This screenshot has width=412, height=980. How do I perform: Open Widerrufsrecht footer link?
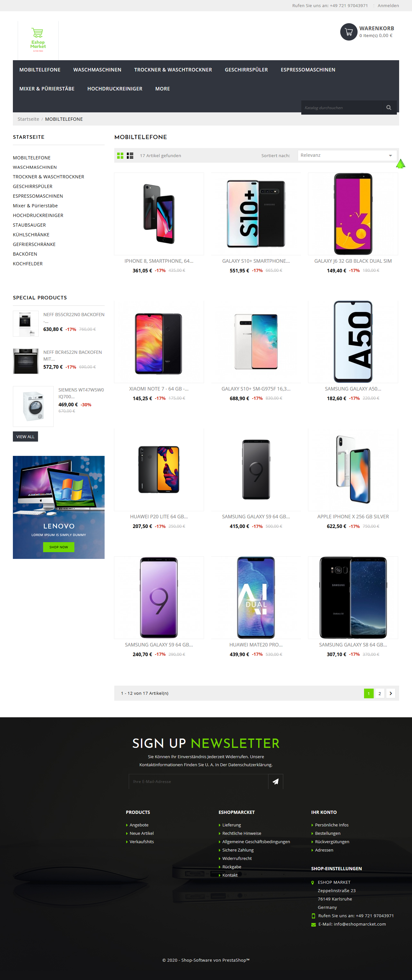237,858
